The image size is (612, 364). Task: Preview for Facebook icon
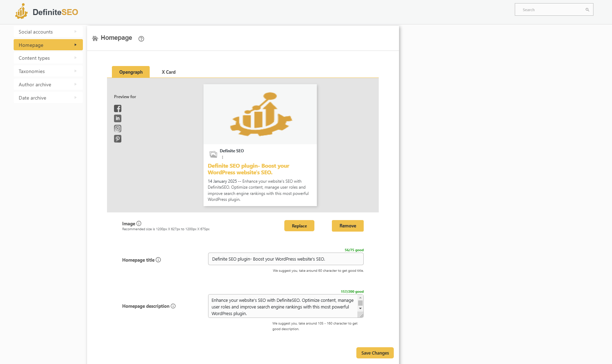tap(118, 108)
